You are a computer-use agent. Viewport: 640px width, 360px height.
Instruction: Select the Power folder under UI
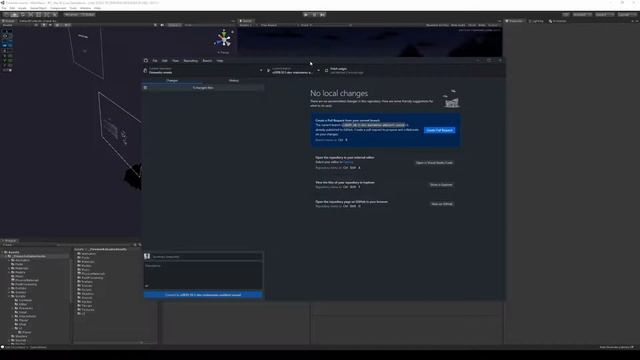click(x=24, y=332)
